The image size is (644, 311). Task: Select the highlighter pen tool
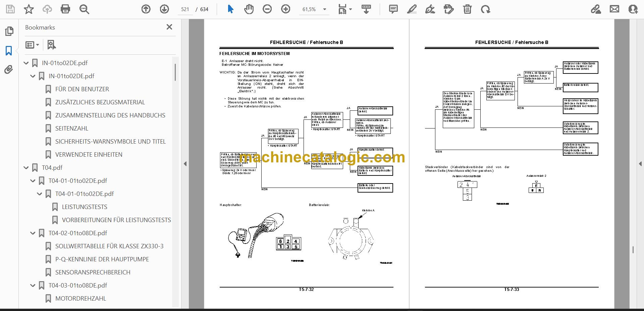(412, 9)
